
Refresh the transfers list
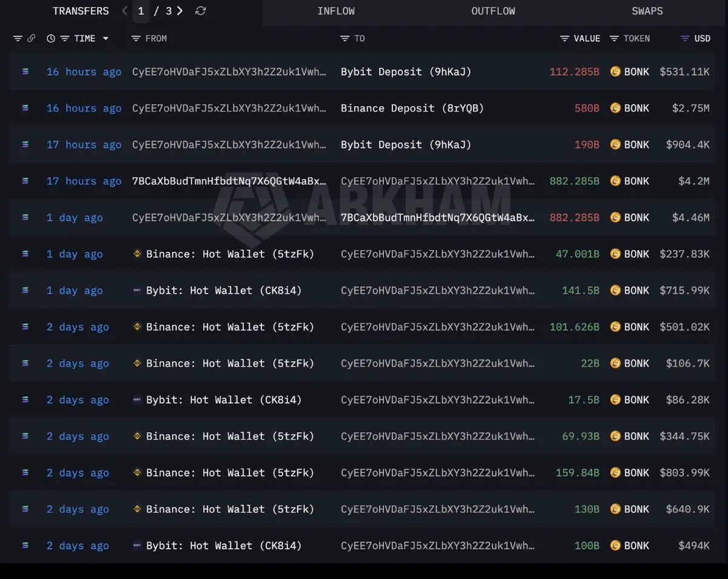tap(201, 11)
